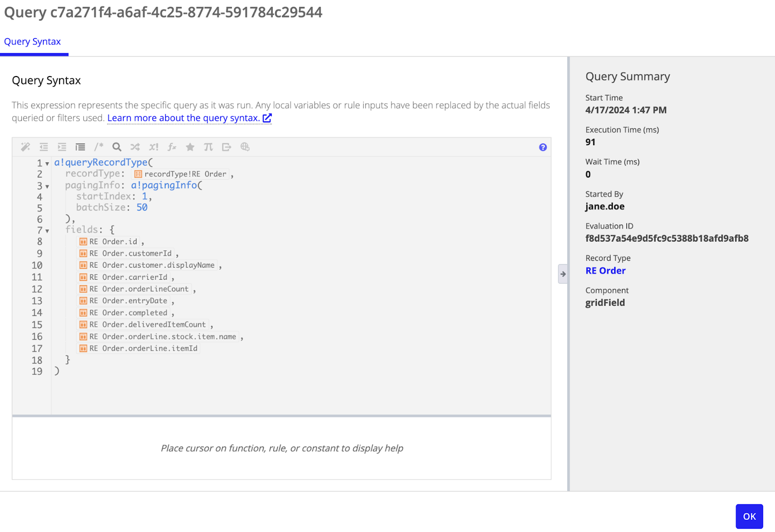Click the increase indent toolbar icon
The width and height of the screenshot is (775, 532).
coord(62,147)
